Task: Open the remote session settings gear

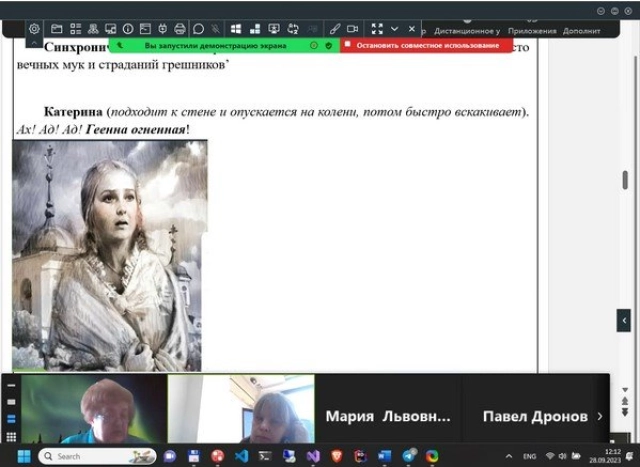Action: pos(34,29)
